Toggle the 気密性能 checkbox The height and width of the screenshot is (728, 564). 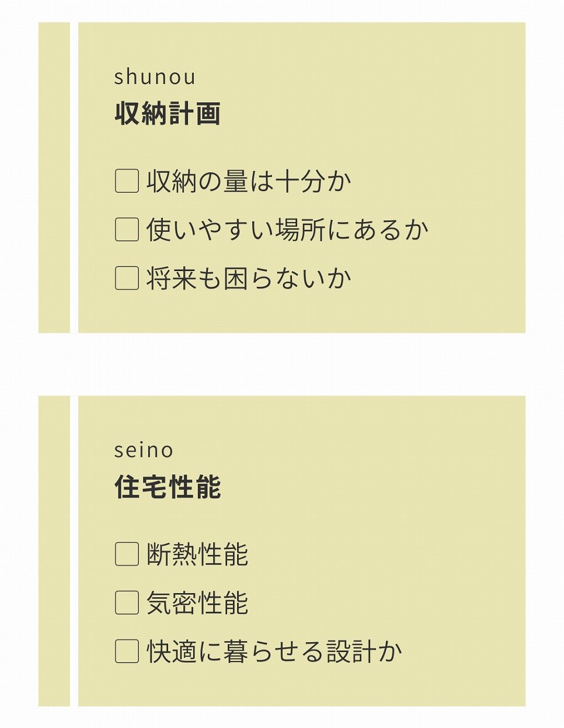click(x=127, y=602)
